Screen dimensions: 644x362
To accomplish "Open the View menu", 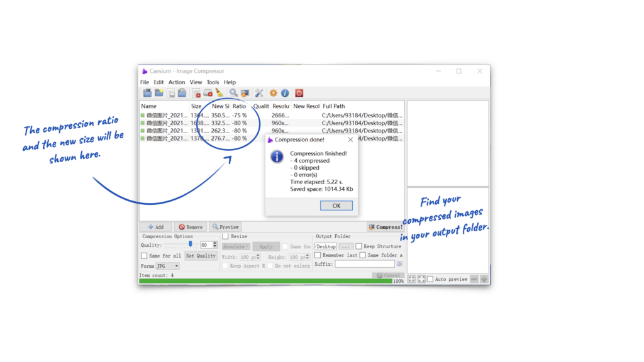I will (x=196, y=82).
